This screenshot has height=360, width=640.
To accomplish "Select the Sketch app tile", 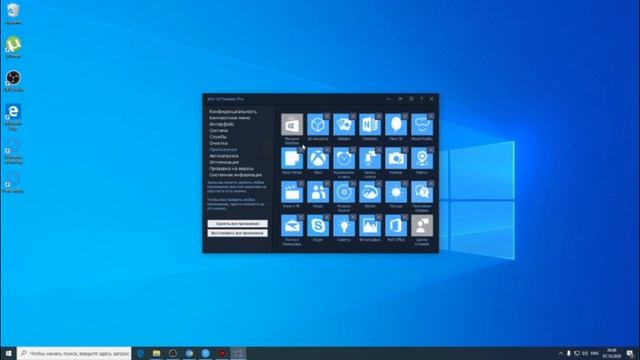I will coord(370,192).
